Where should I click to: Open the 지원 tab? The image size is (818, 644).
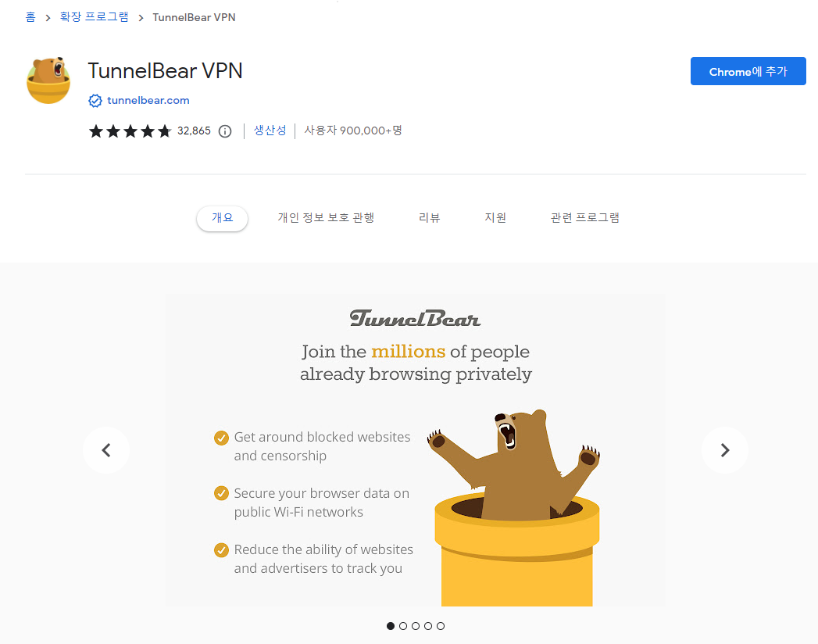pos(495,217)
